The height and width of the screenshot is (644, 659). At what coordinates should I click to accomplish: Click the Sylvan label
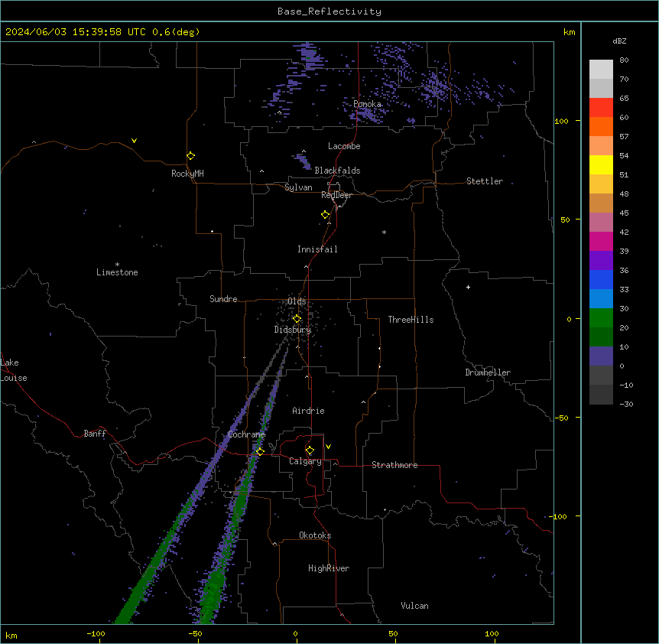coord(298,187)
